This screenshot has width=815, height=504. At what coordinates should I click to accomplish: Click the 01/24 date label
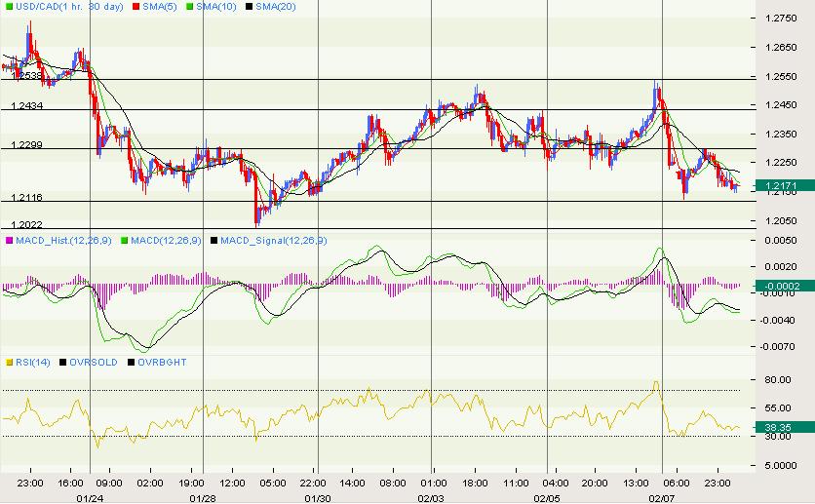[x=90, y=499]
